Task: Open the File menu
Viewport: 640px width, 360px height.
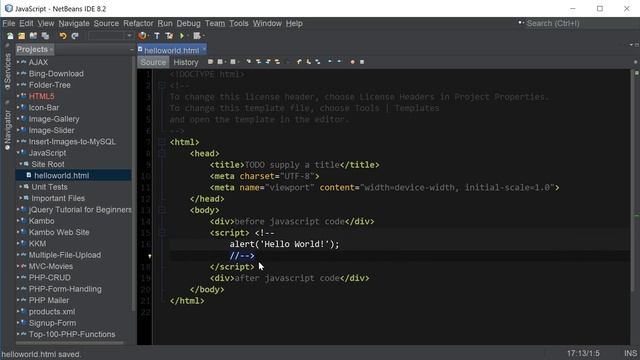Action: [9, 23]
